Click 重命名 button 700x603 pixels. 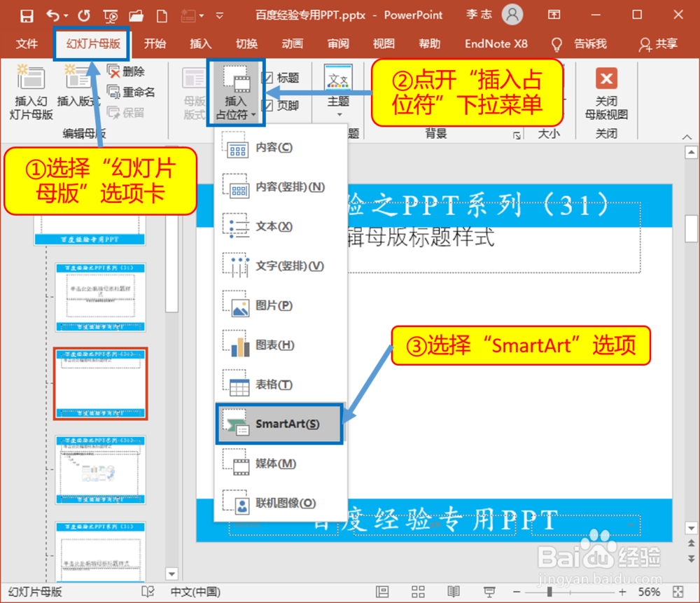coord(132,92)
